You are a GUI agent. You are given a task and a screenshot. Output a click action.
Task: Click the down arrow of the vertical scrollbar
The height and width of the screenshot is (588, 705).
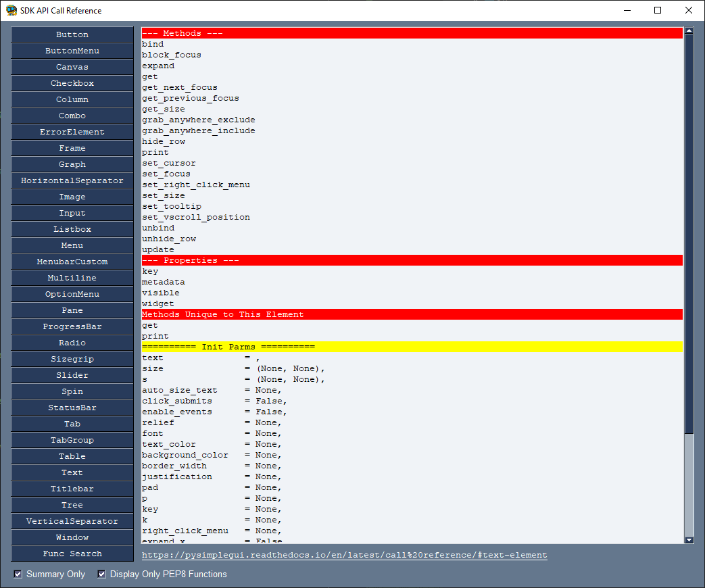pos(690,539)
